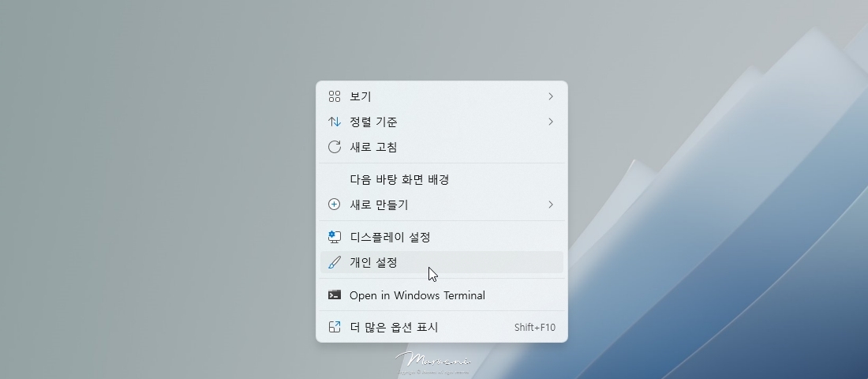Click the sort arrows icon beside 정렬 기준
This screenshot has width=868, height=379.
coord(335,122)
